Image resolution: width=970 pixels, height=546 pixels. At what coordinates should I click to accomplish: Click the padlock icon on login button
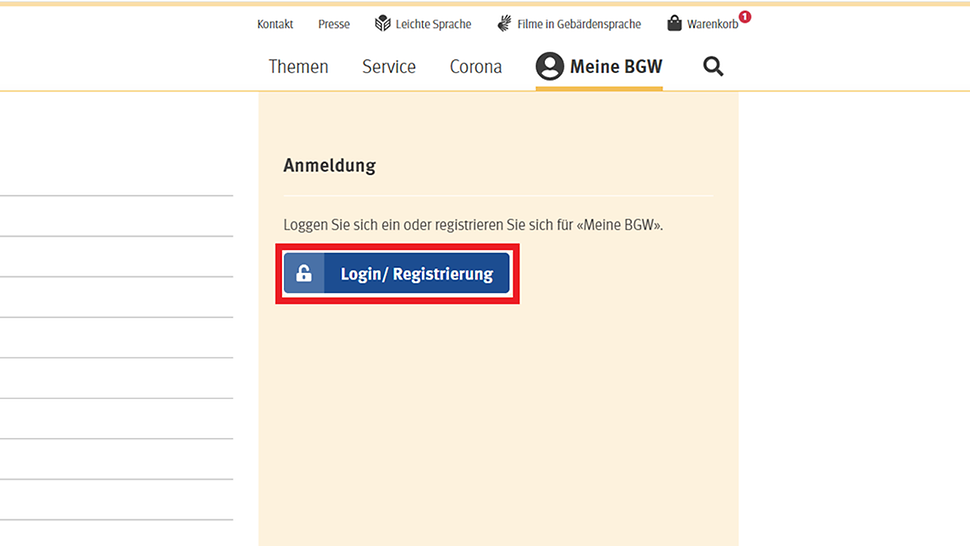pos(304,273)
